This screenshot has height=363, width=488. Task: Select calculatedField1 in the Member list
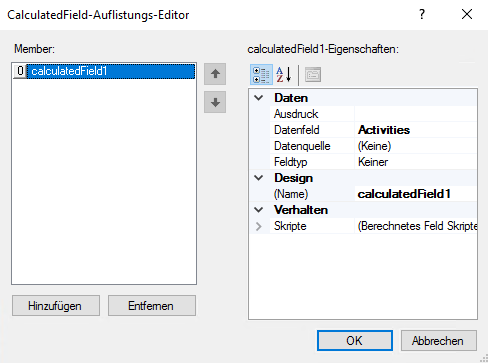[111, 71]
